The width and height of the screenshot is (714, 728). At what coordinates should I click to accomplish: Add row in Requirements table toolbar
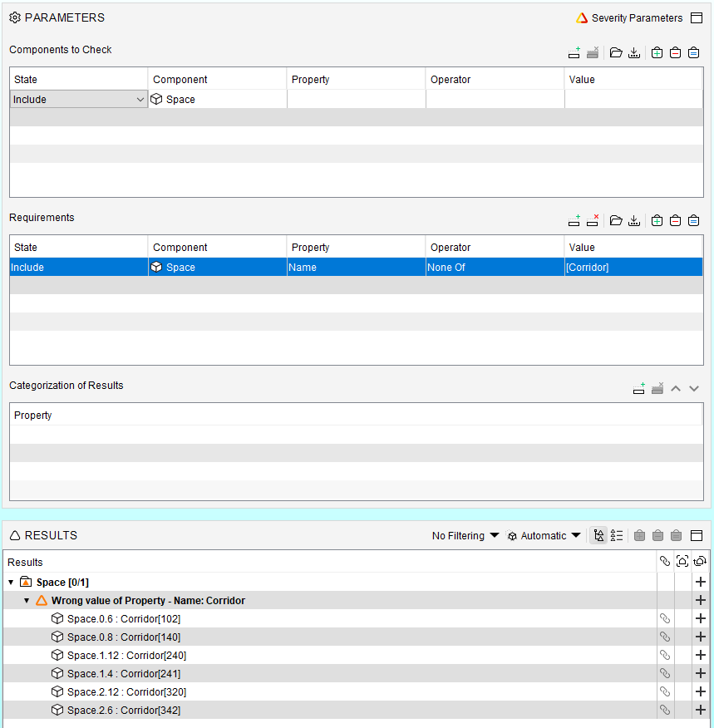click(574, 220)
